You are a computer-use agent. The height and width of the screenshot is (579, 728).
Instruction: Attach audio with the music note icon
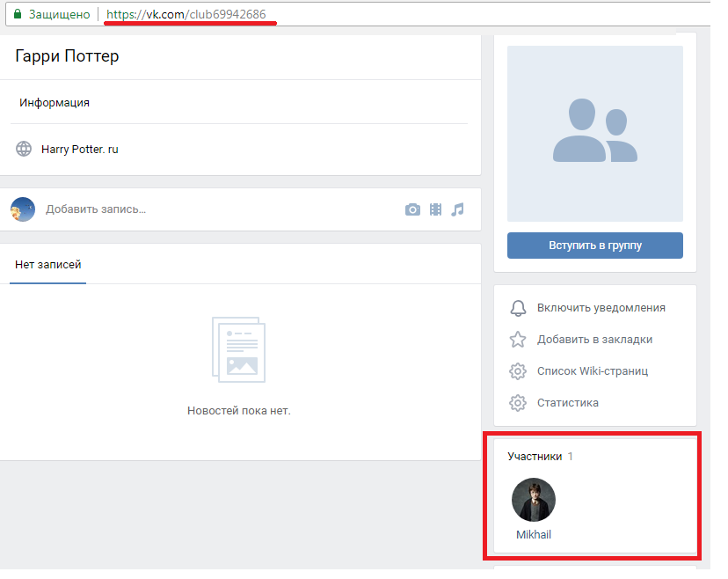click(457, 209)
